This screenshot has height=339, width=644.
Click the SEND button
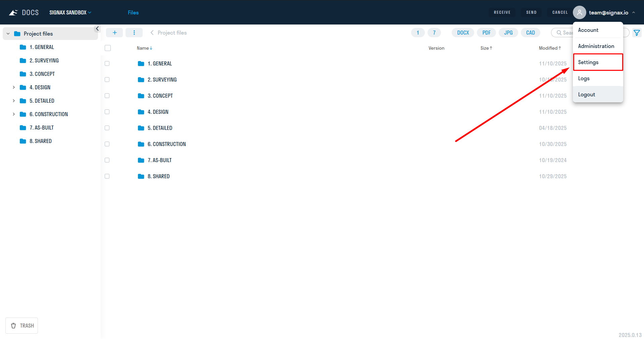pyautogui.click(x=531, y=12)
